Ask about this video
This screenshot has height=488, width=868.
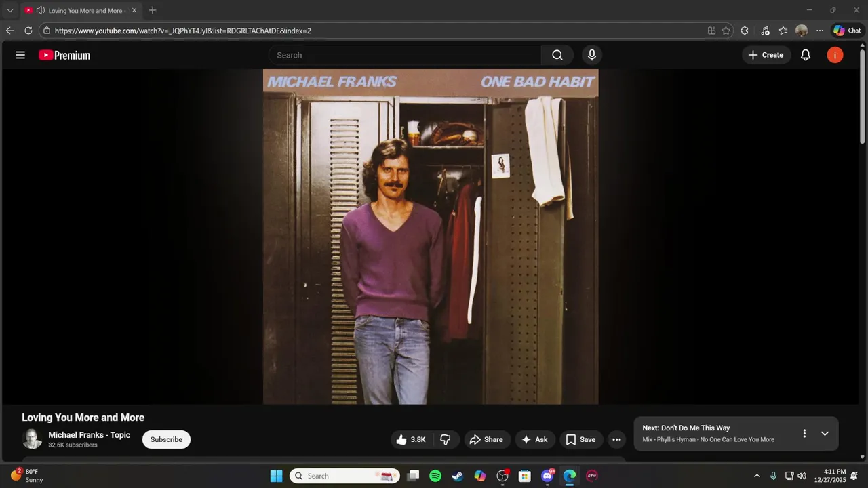(x=535, y=439)
